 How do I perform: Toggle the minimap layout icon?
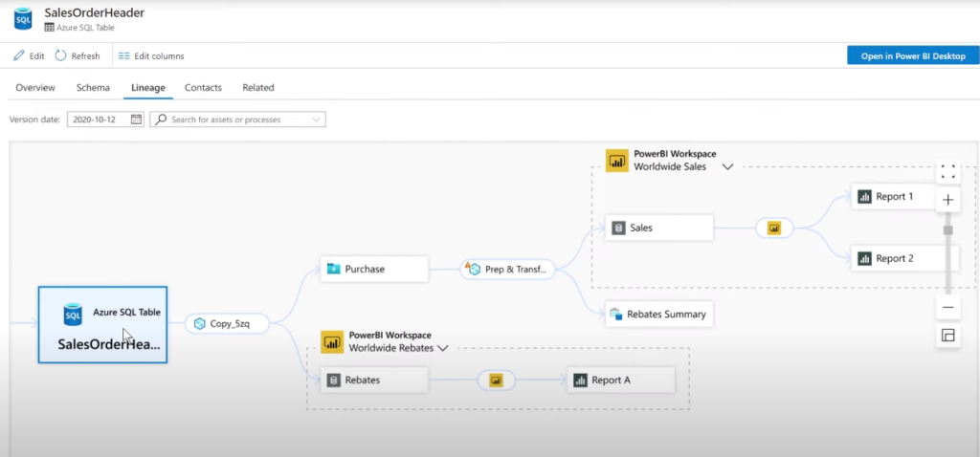(948, 336)
